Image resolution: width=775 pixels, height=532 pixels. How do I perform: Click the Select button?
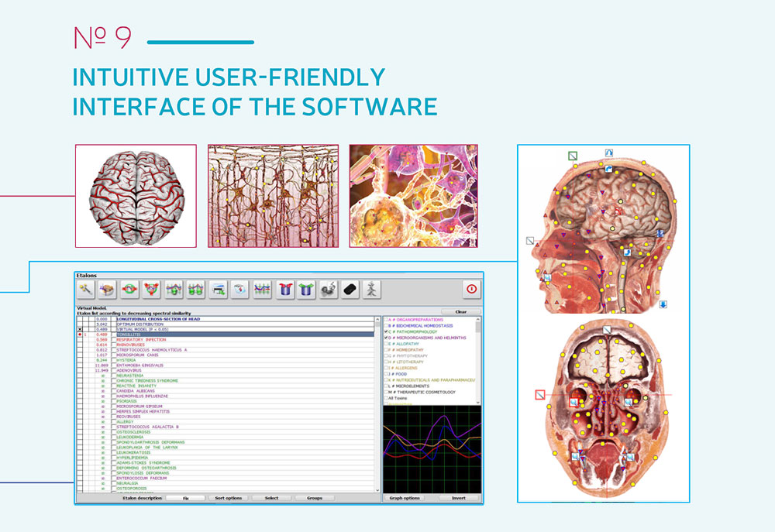[x=271, y=499]
